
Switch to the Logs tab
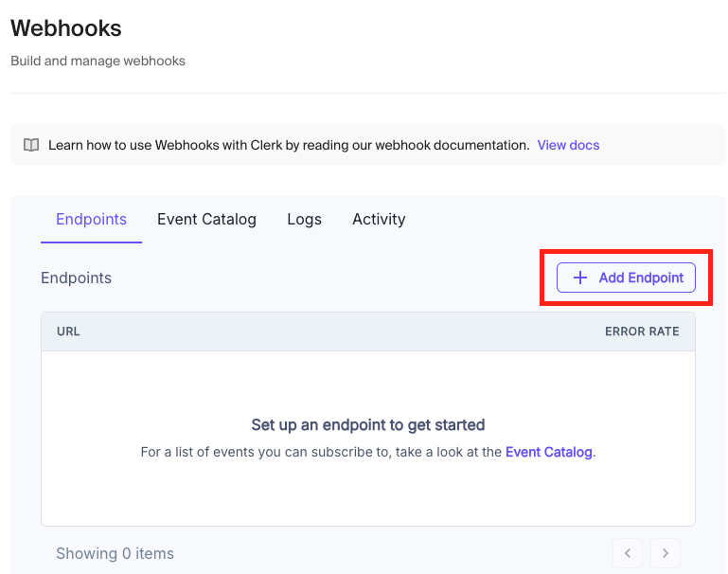304,219
